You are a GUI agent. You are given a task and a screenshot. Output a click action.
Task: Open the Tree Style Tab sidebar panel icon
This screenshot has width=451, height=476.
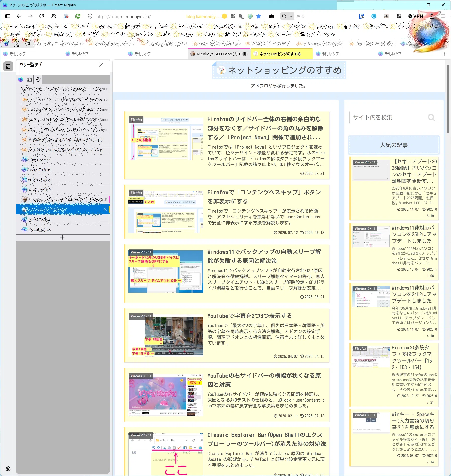click(x=8, y=66)
